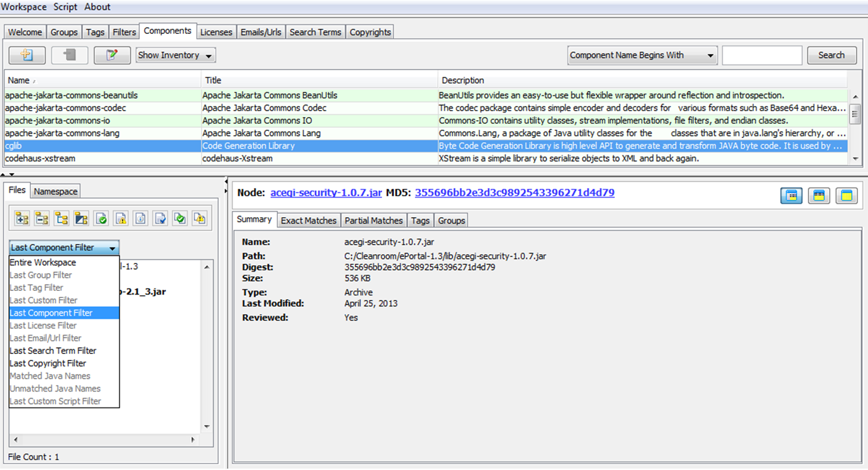Open the Exact Matches tab

308,220
